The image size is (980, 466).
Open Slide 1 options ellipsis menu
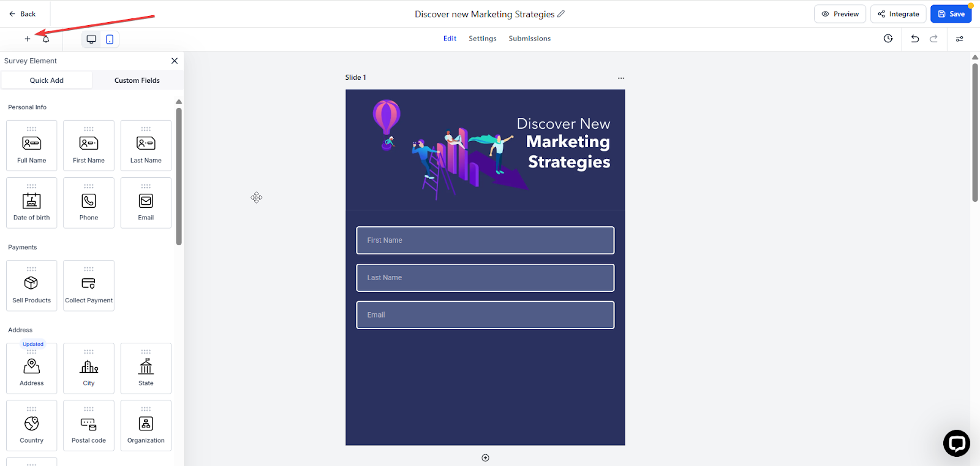[x=621, y=78]
